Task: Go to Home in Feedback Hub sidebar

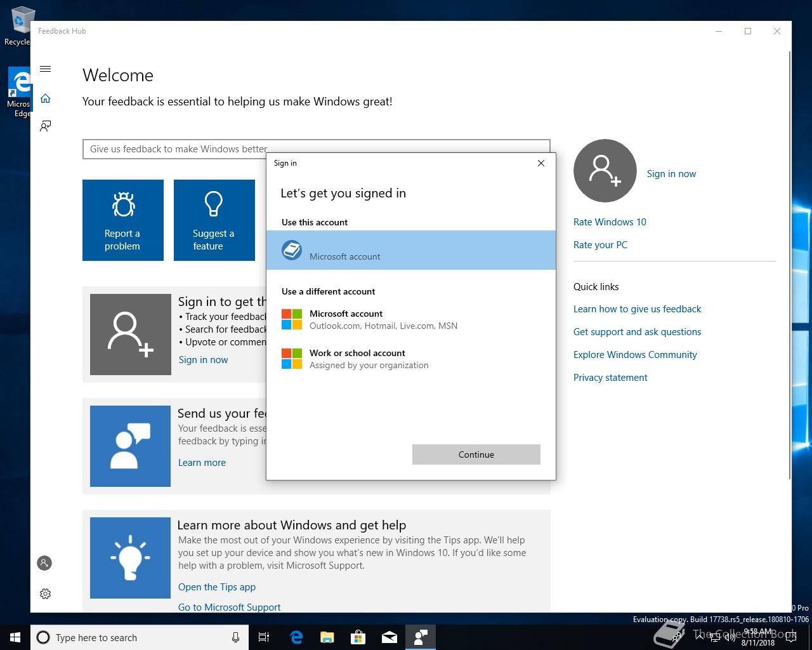Action: 45,98
